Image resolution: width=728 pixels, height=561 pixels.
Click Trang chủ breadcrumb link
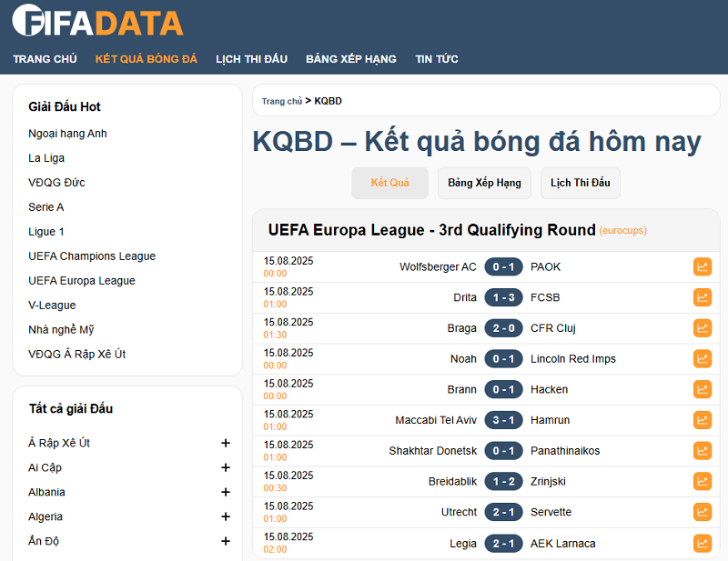click(x=281, y=101)
